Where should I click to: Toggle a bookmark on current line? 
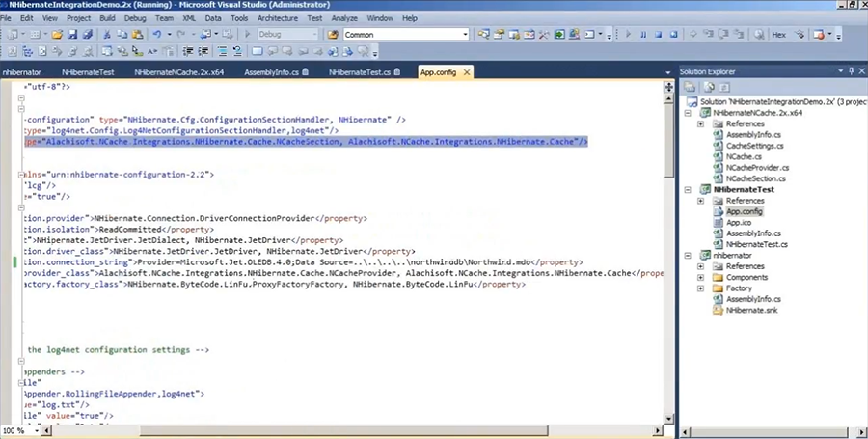[258, 51]
